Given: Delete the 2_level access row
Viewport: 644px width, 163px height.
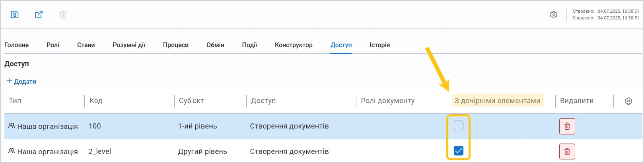Looking at the screenshot, I should [567, 151].
